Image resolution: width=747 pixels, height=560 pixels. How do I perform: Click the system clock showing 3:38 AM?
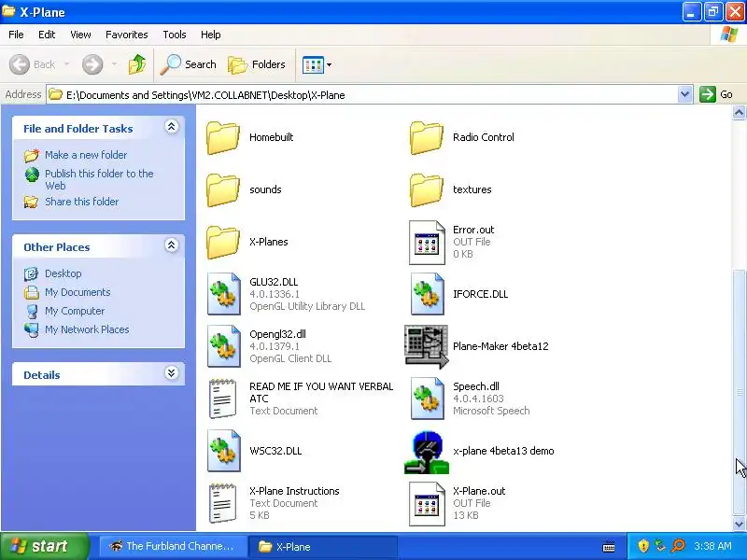[712, 546]
